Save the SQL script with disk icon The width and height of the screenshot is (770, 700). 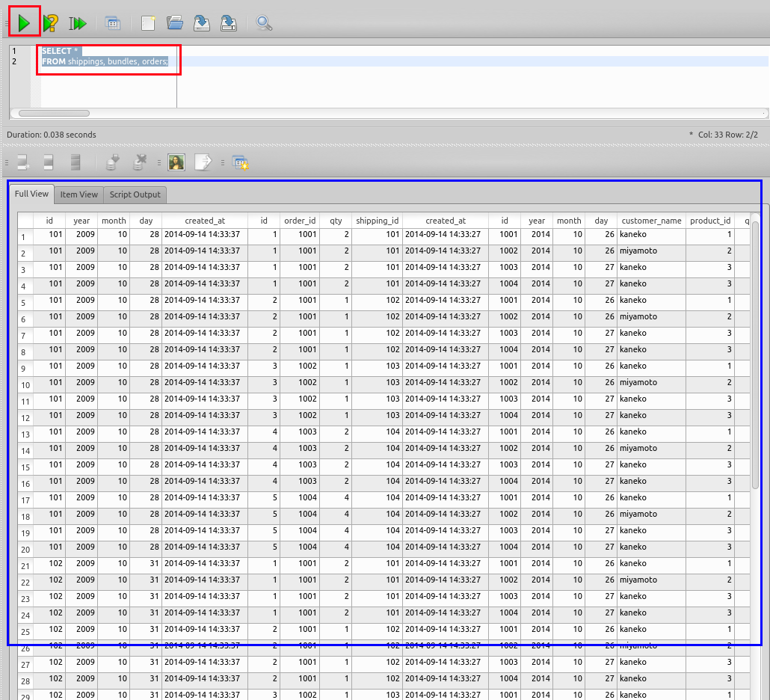[x=201, y=23]
